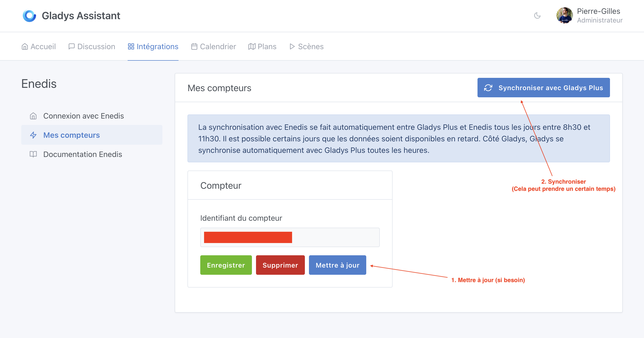The height and width of the screenshot is (338, 644).
Task: Click the book icon beside Documentation Enedis
Action: click(33, 154)
